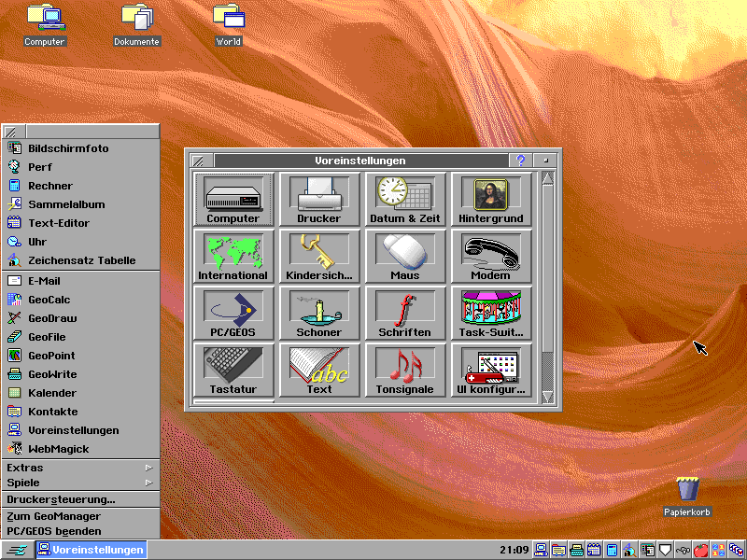This screenshot has height=560, width=747.
Task: Open the Modem settings module
Action: tap(491, 256)
